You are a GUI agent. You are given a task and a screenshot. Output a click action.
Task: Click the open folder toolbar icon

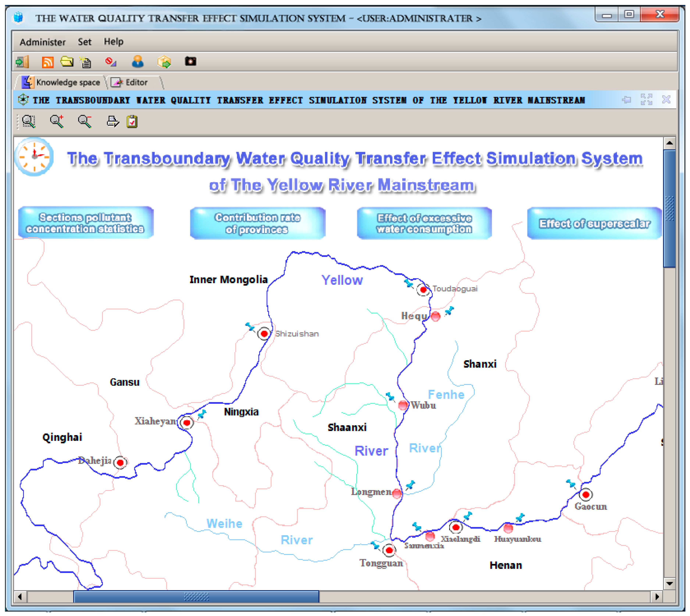(67, 62)
